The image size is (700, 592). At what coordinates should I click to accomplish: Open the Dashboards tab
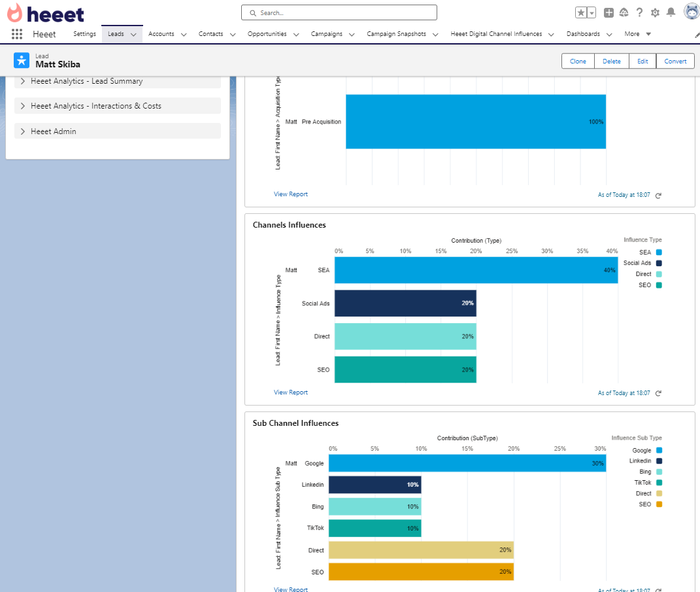pos(584,33)
